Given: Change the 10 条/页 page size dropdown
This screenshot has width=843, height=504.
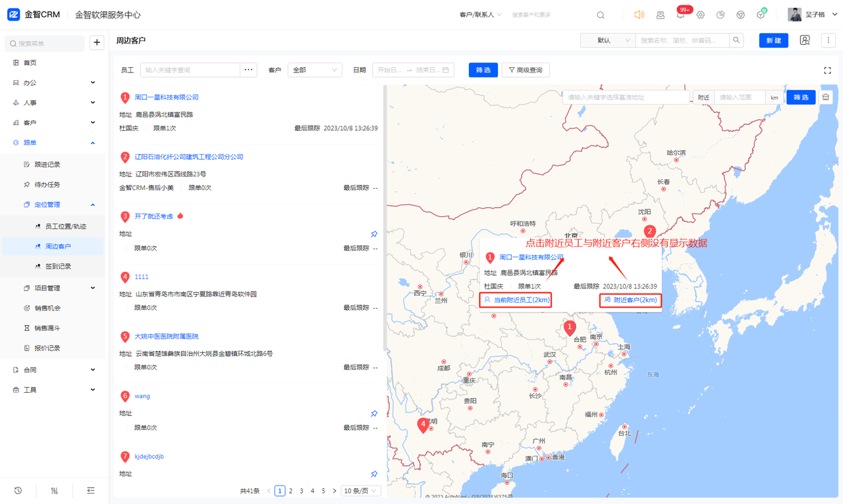Looking at the screenshot, I should [x=361, y=491].
